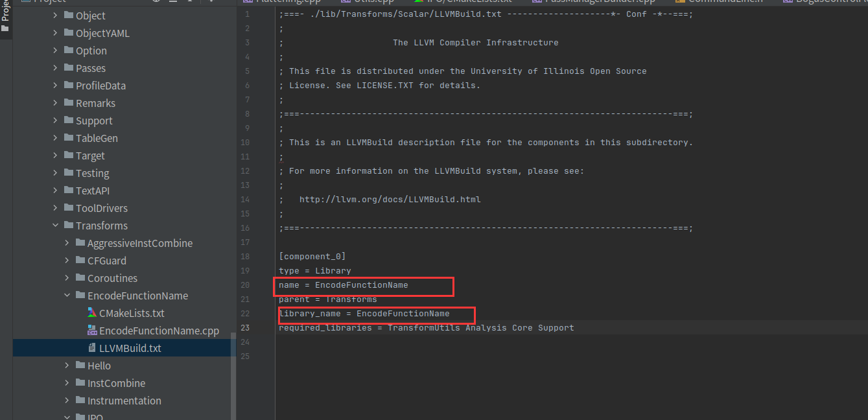Click gutter line number 22
This screenshot has width=868, height=420.
[245, 314]
